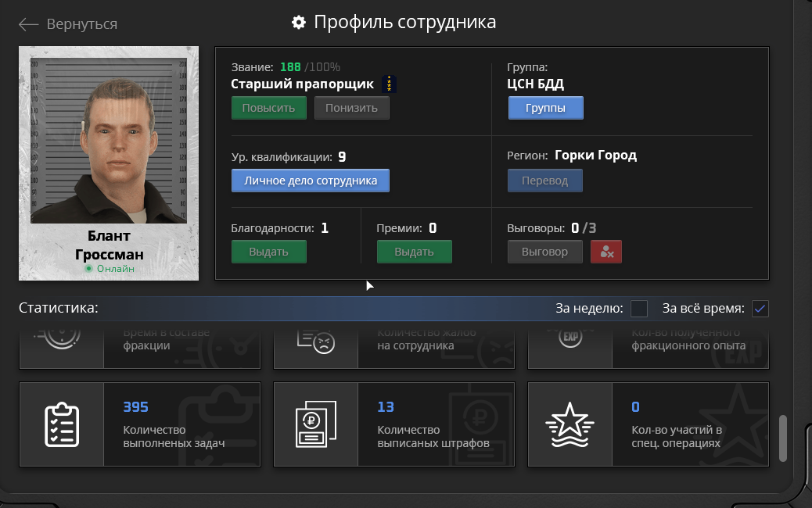Enable the 'За неделю' checkbox
The image size is (812, 508).
click(x=639, y=309)
